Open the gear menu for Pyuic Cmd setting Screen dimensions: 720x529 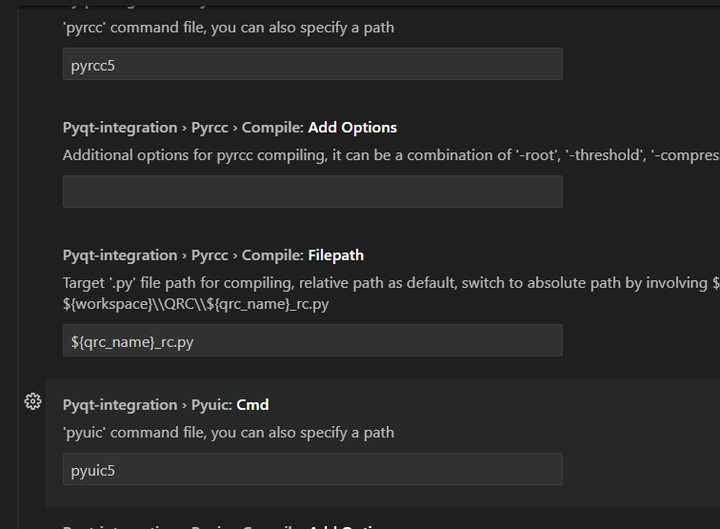click(x=33, y=401)
